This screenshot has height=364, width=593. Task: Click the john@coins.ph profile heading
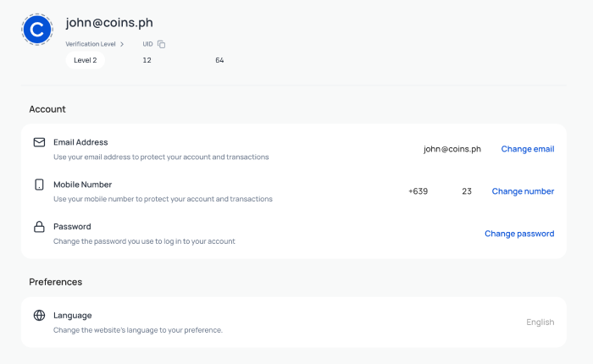tap(109, 23)
